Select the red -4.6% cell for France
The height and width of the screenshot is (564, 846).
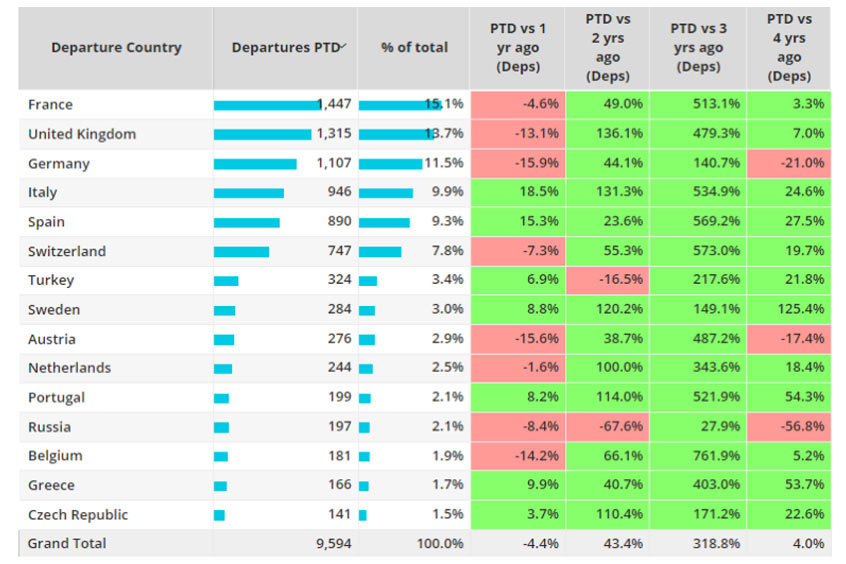coord(517,105)
